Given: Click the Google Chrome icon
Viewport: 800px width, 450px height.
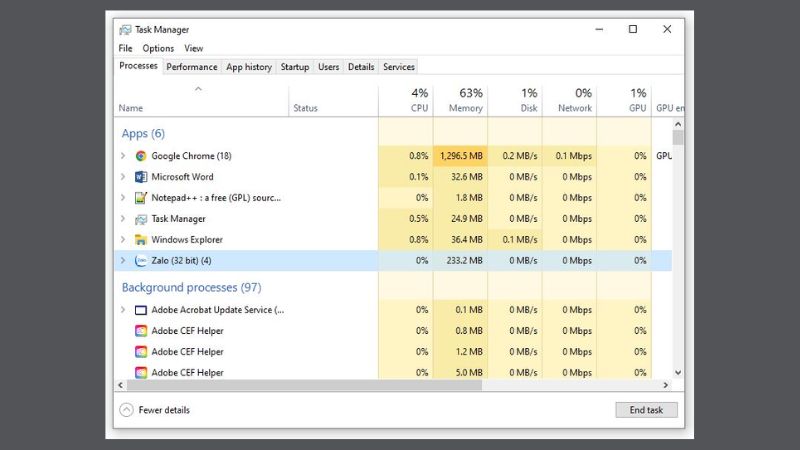Looking at the screenshot, I should [141, 156].
